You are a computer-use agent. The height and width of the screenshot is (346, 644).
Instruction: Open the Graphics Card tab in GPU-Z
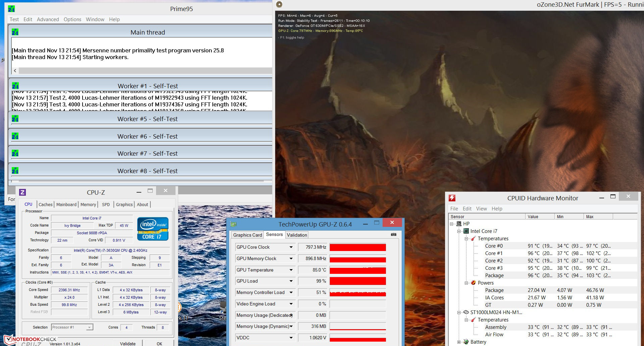pos(248,235)
